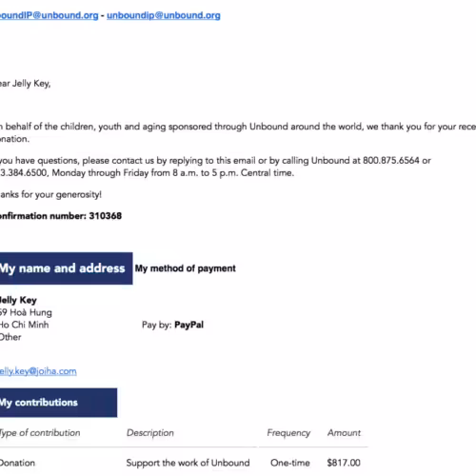
Task: Select the My contributions header
Action: coord(58,403)
